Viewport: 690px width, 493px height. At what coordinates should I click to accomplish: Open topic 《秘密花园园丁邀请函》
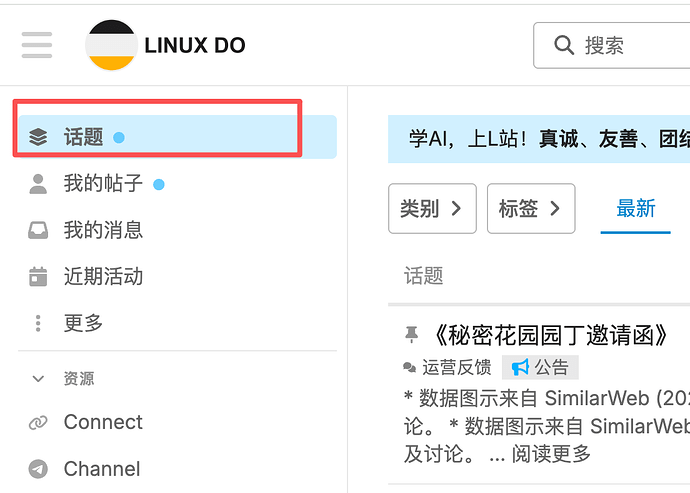550,335
